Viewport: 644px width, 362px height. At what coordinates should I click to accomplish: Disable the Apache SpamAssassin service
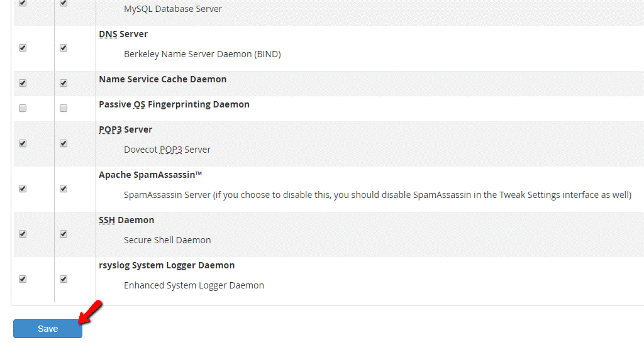(23, 188)
